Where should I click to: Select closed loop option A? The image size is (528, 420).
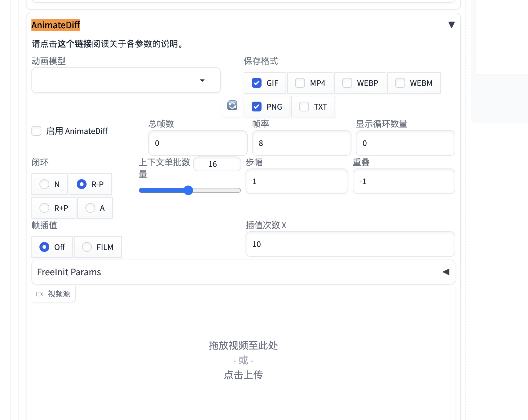click(90, 208)
